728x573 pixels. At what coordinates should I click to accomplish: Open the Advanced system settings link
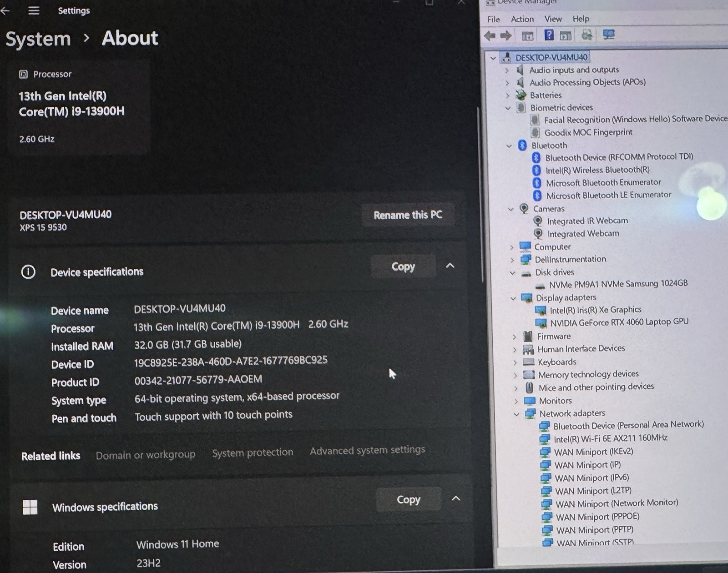click(368, 450)
